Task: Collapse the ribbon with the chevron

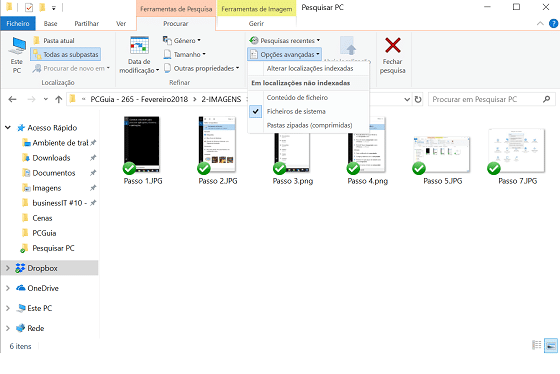Action: pyautogui.click(x=540, y=24)
